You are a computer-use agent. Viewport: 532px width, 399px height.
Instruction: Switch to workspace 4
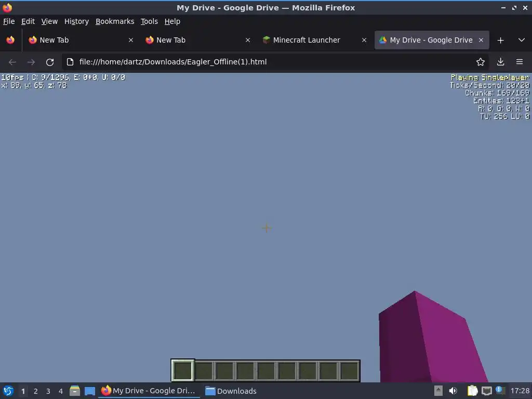[61, 391]
